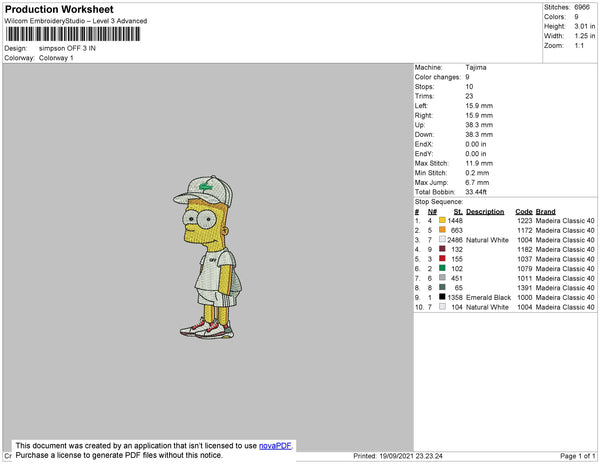Select the grey swatch for code 1011
Screen dimensions: 600x464
442,278
